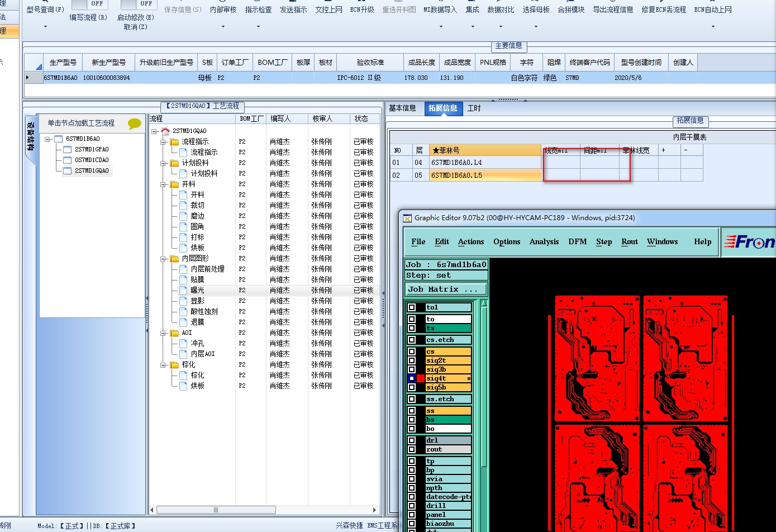Image resolution: width=776 pixels, height=532 pixels.
Task: Click the 导出流程信息 toolbar button
Action: 613,9
